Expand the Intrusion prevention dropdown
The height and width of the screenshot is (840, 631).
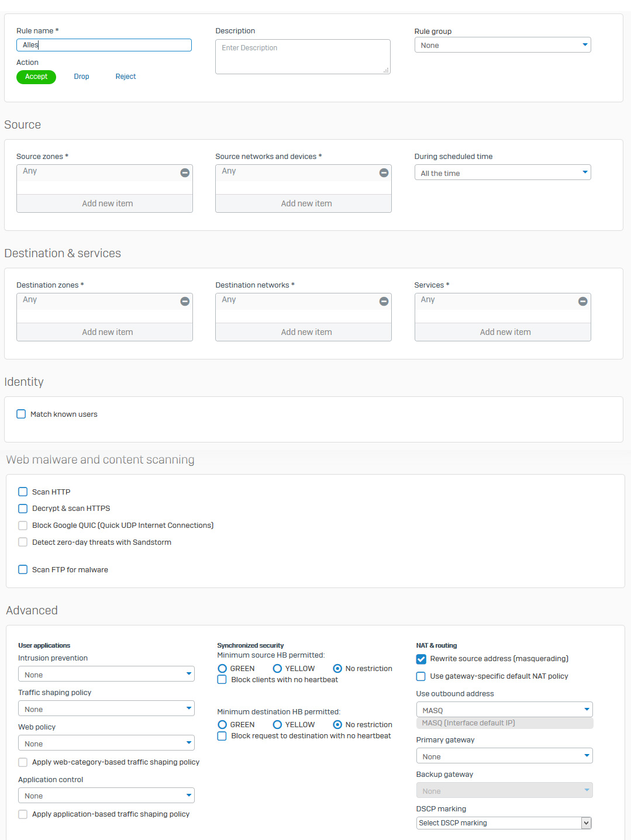click(106, 675)
